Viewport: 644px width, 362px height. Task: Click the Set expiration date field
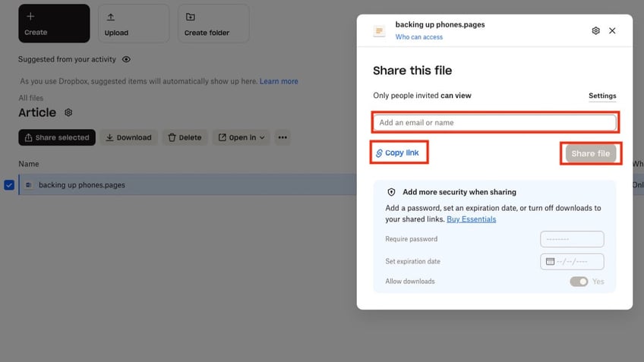pyautogui.click(x=572, y=261)
